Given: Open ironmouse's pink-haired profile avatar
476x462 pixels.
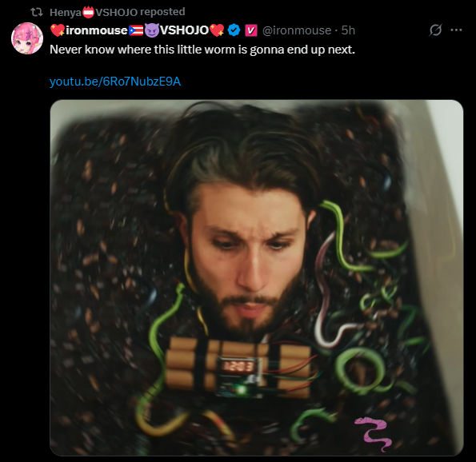Looking at the screenshot, I should tap(27, 38).
